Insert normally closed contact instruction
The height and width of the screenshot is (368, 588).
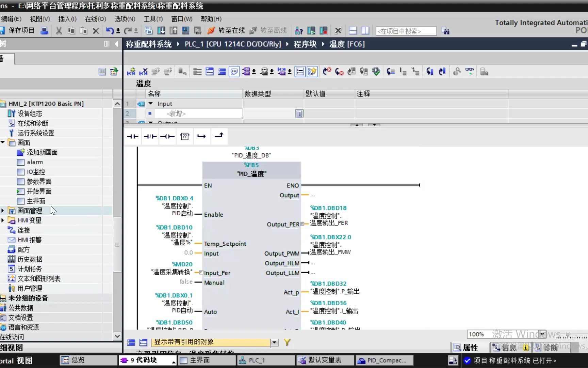[x=150, y=137]
